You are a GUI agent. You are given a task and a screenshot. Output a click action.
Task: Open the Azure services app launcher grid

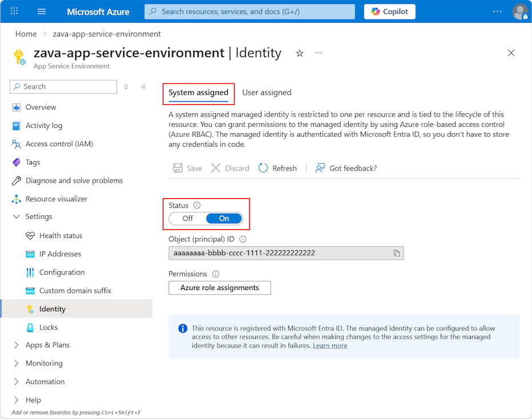13,11
